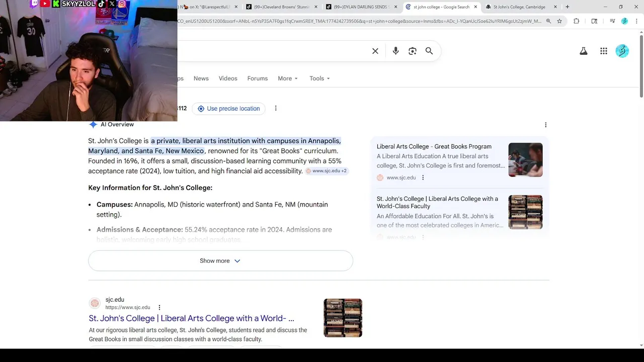This screenshot has width=644, height=362.
Task: Open media controls icon in Chrome toolbar
Action: [x=612, y=21]
